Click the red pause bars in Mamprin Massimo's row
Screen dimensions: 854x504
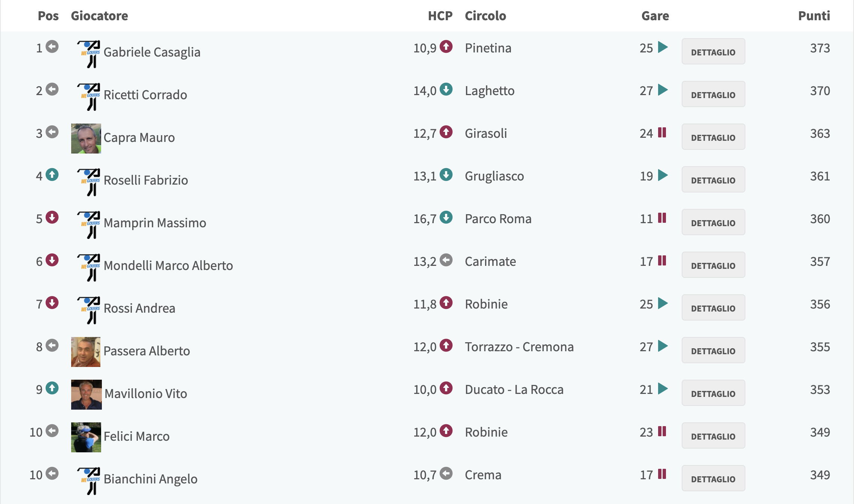tap(662, 218)
